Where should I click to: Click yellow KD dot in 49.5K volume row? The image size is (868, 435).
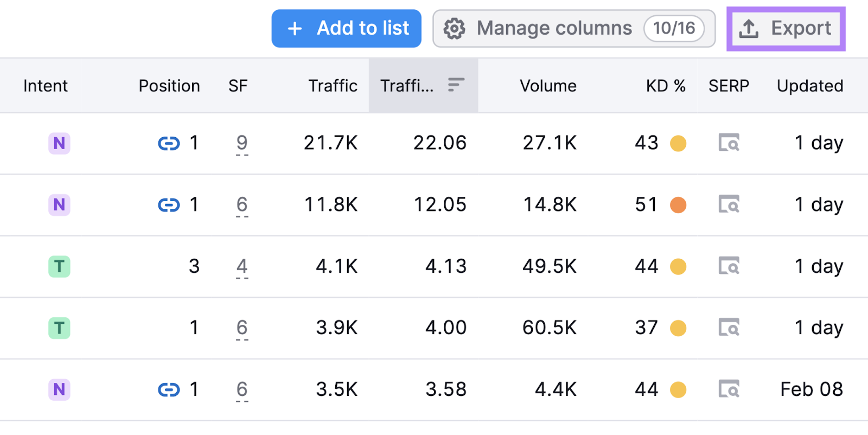coord(678,267)
